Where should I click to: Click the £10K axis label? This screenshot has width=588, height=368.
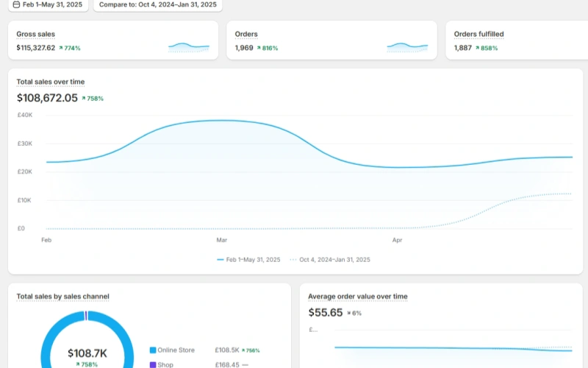(x=24, y=200)
